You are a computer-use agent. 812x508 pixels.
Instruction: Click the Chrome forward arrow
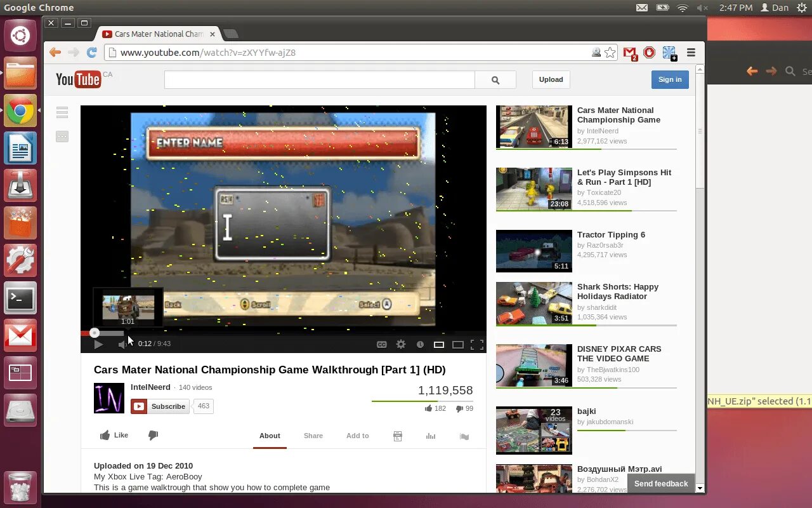pyautogui.click(x=74, y=53)
